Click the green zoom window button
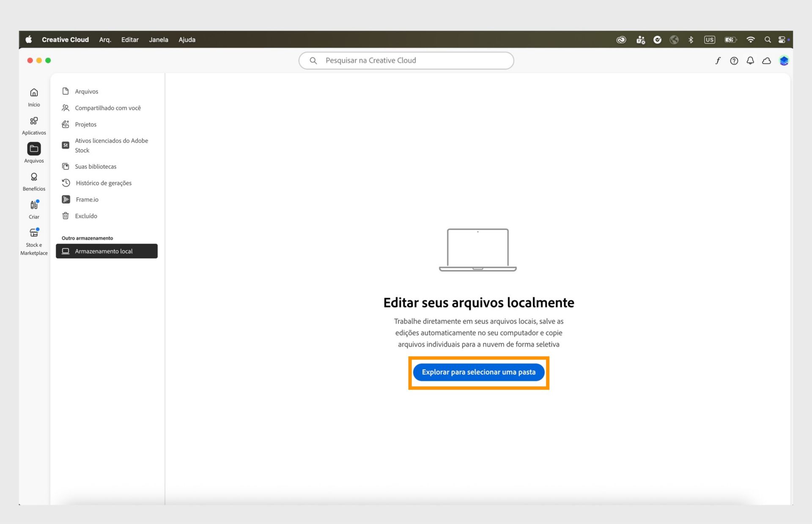The width and height of the screenshot is (812, 524). 48,60
